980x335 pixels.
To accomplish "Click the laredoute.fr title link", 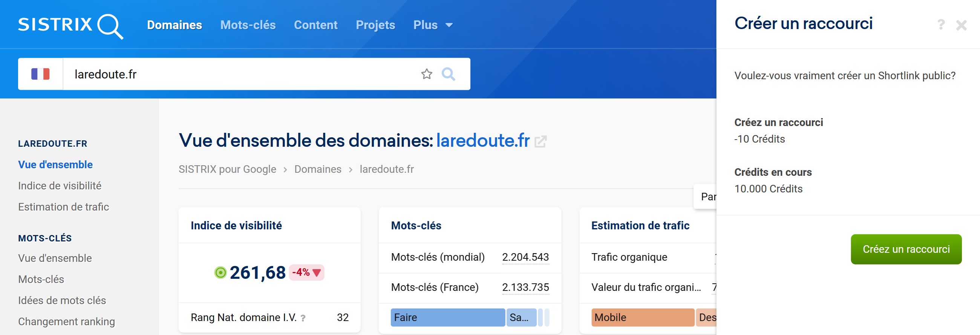I will point(483,140).
